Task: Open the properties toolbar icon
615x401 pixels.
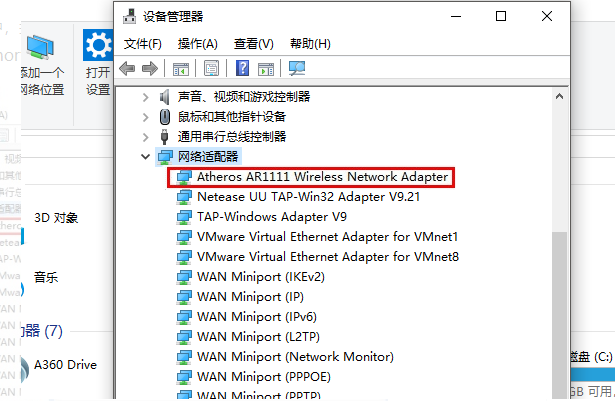Action: (211, 69)
